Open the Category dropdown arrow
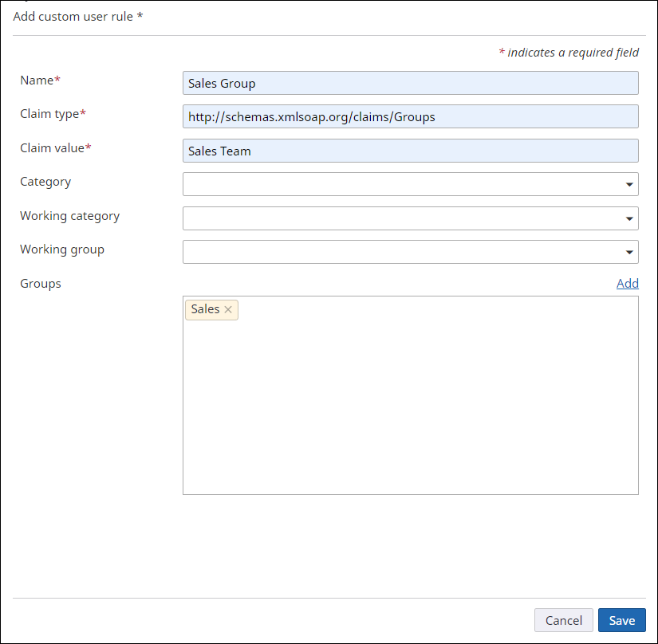This screenshot has width=658, height=644. 630,184
